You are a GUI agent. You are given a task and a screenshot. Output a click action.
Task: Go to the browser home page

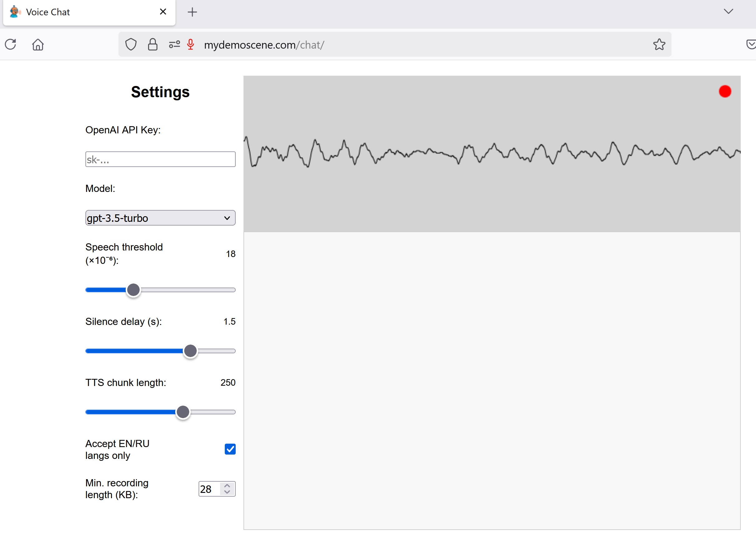pyautogui.click(x=38, y=44)
